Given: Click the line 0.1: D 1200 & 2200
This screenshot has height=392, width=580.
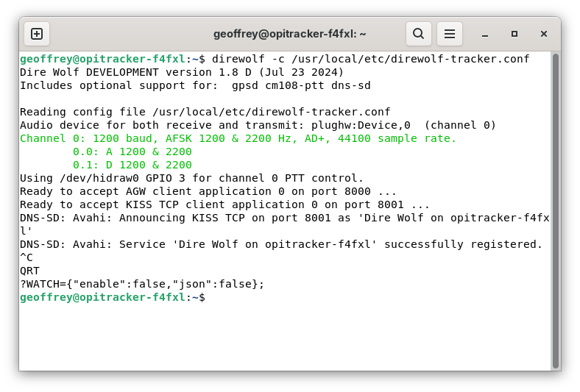Looking at the screenshot, I should click(x=132, y=165).
